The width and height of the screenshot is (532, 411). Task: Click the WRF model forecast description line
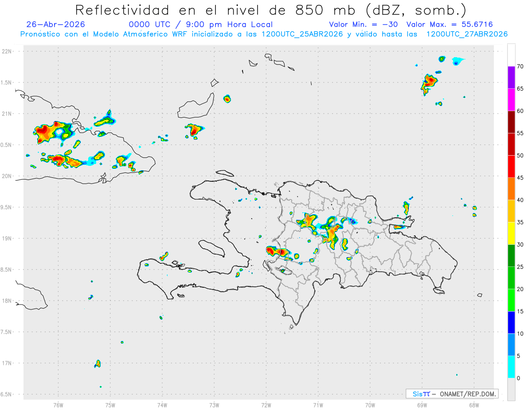(x=264, y=34)
